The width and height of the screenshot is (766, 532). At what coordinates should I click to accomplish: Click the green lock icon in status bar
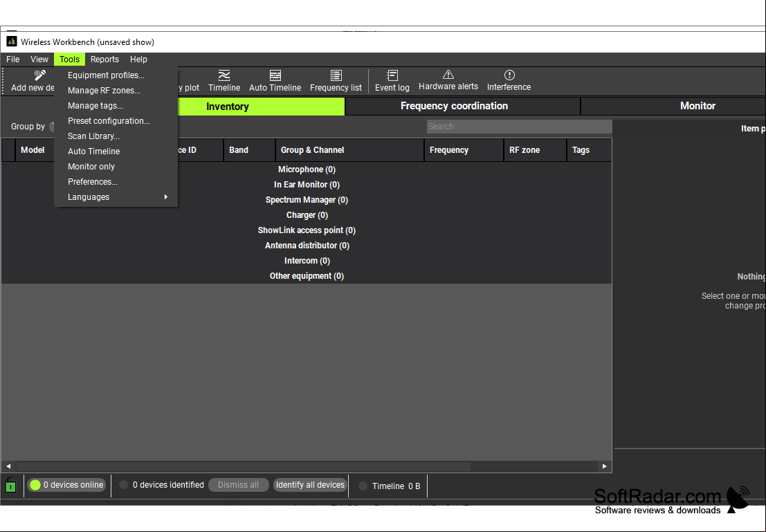[11, 486]
